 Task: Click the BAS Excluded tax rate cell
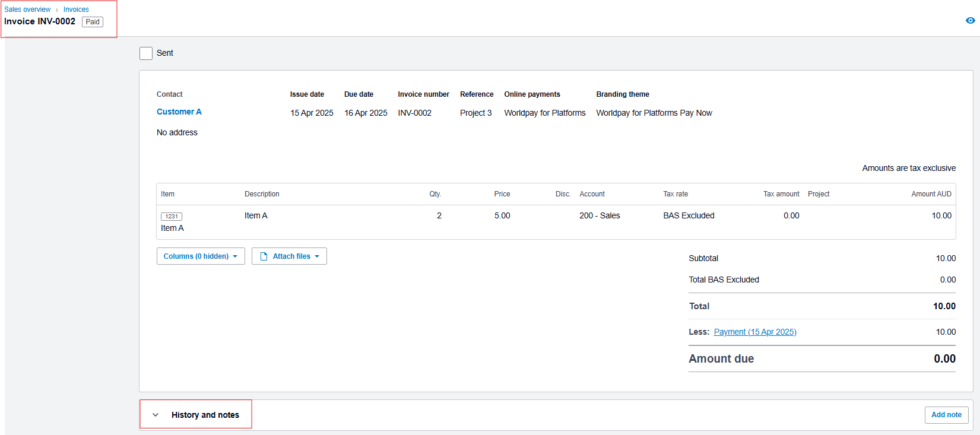pyautogui.click(x=689, y=215)
